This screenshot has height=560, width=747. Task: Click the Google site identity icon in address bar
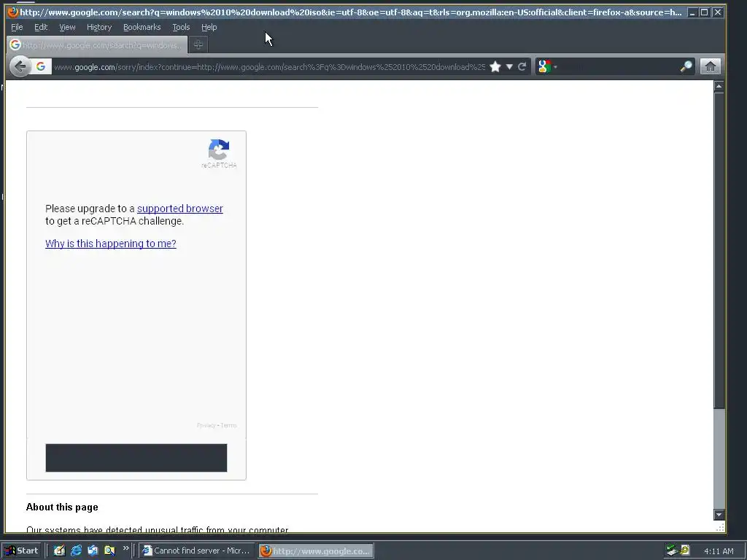[x=41, y=66]
